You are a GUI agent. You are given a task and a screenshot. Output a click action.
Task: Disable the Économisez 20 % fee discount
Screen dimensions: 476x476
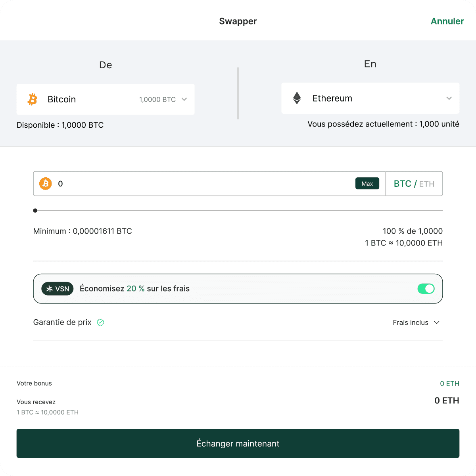426,289
